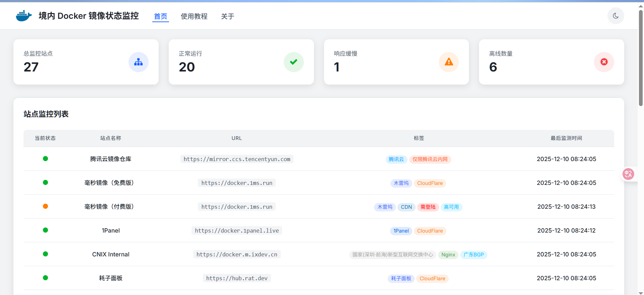Click timestamp 2025-12-10 08:24:12

(567, 231)
